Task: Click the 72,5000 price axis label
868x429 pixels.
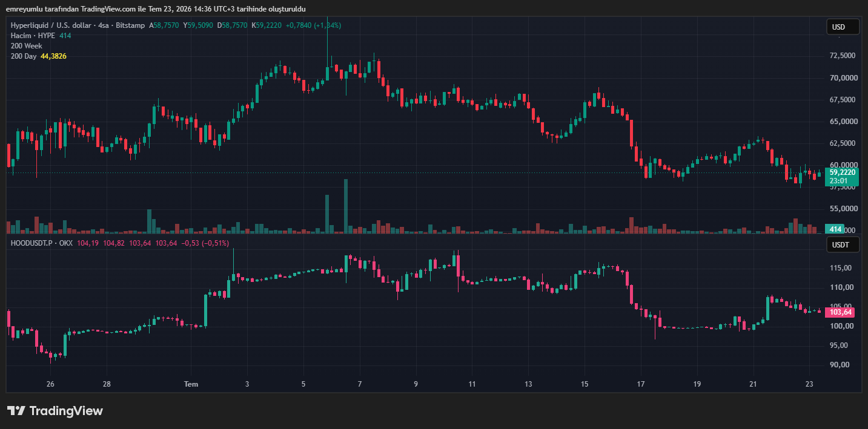Action: (x=842, y=56)
